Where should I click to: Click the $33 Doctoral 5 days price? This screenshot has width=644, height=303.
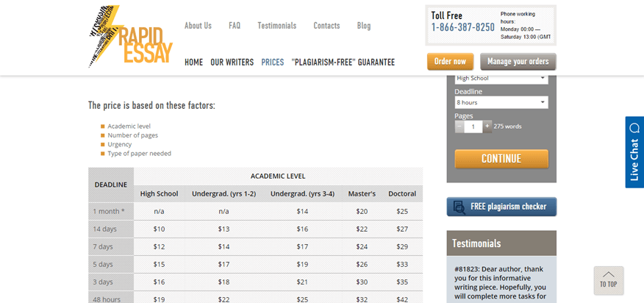click(403, 264)
